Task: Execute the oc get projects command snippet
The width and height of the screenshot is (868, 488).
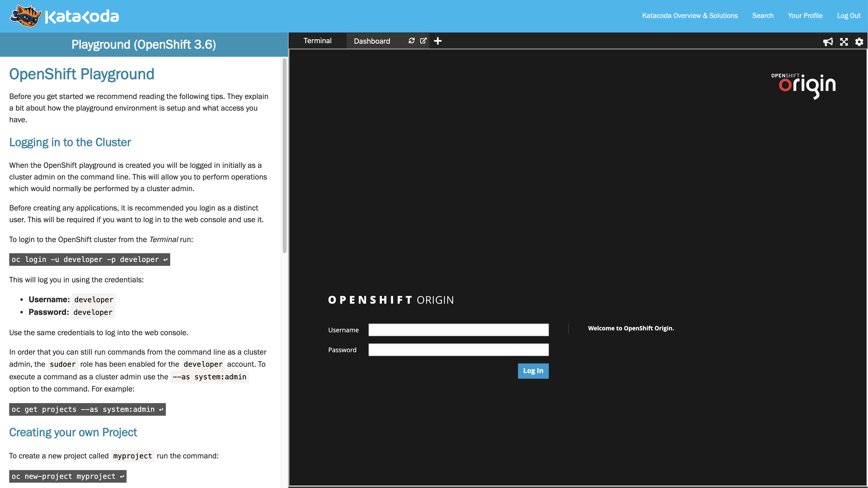Action: [87, 409]
